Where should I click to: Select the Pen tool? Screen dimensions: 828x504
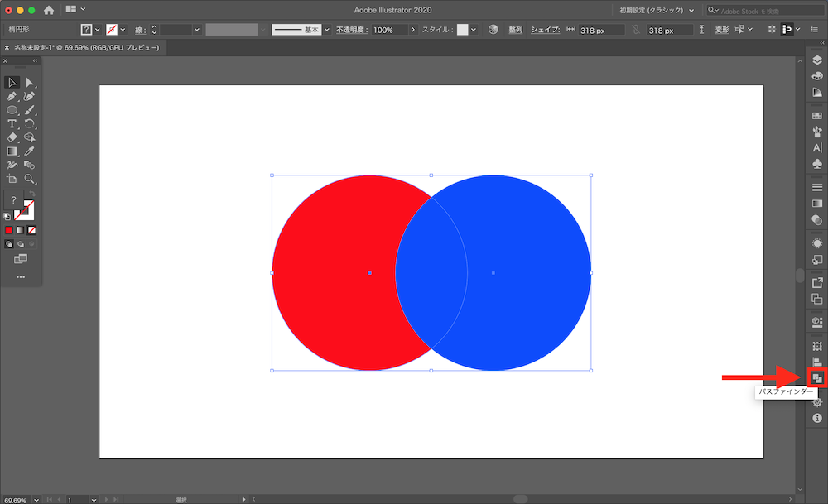point(12,96)
